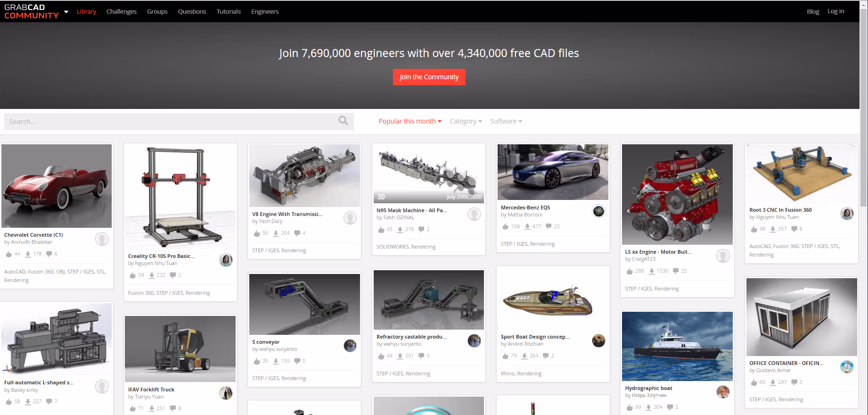Open author link CraigAT23
The height and width of the screenshot is (415, 868).
click(643, 259)
